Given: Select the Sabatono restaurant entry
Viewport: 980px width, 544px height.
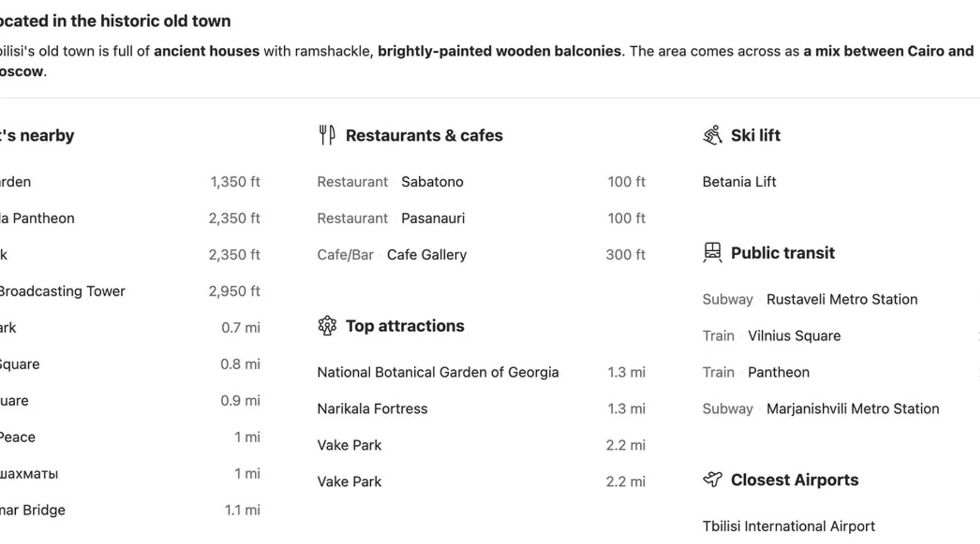Looking at the screenshot, I should [x=432, y=182].
